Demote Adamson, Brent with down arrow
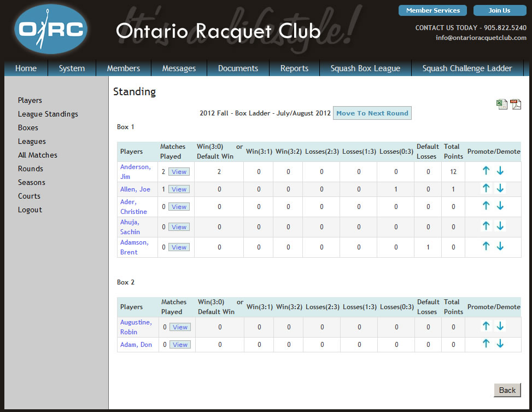 pos(500,247)
